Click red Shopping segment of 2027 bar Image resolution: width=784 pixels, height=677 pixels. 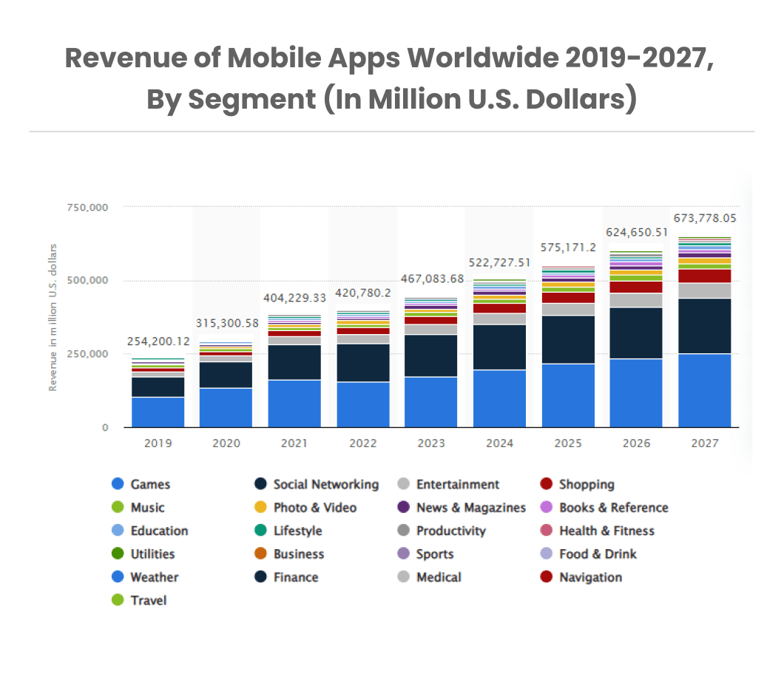pos(705,276)
